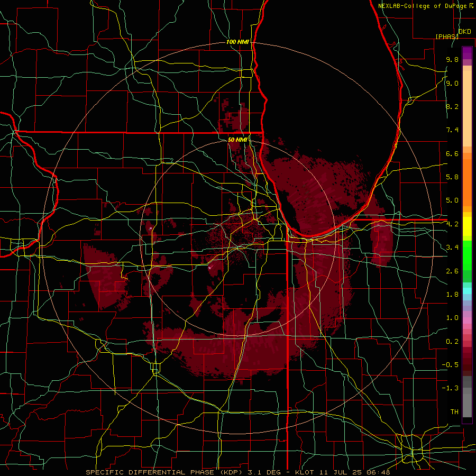Click the 7.4 scale value
This screenshot has height=476, width=476.
click(x=452, y=130)
